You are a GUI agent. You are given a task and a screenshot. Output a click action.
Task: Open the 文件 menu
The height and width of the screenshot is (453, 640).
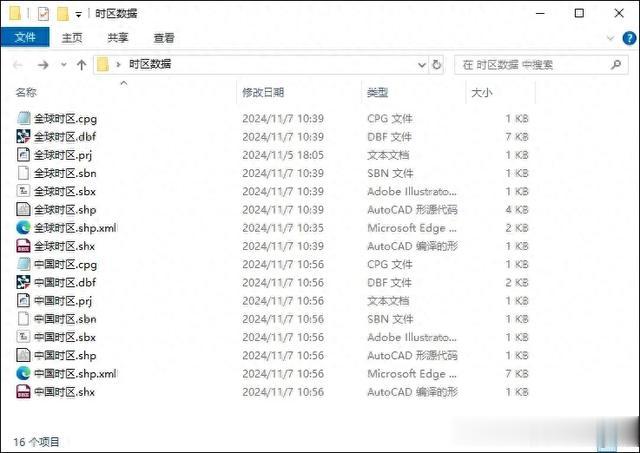point(25,38)
